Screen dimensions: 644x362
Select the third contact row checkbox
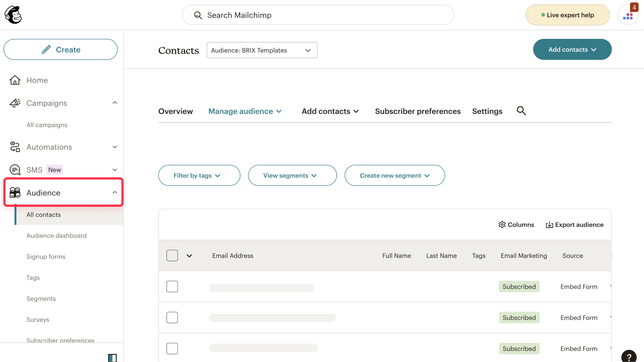pos(172,349)
